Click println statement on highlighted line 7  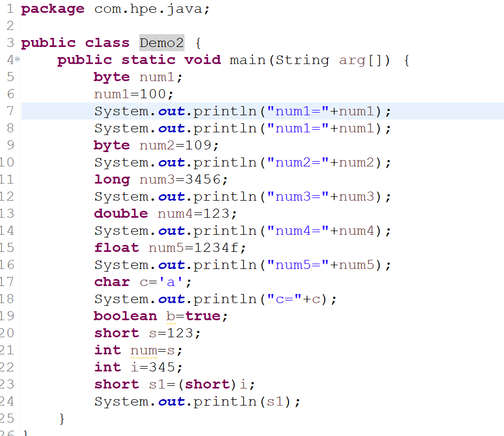243,111
